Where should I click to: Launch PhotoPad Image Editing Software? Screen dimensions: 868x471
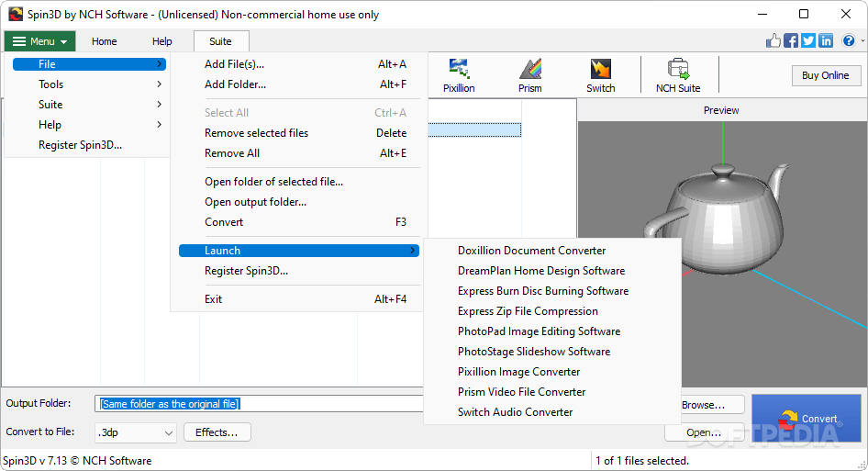(x=552, y=331)
